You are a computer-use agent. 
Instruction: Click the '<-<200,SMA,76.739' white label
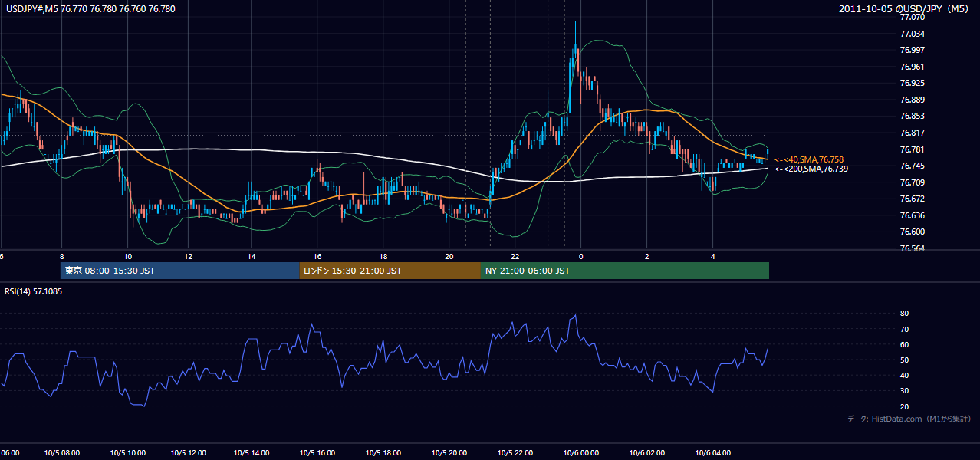(811, 169)
